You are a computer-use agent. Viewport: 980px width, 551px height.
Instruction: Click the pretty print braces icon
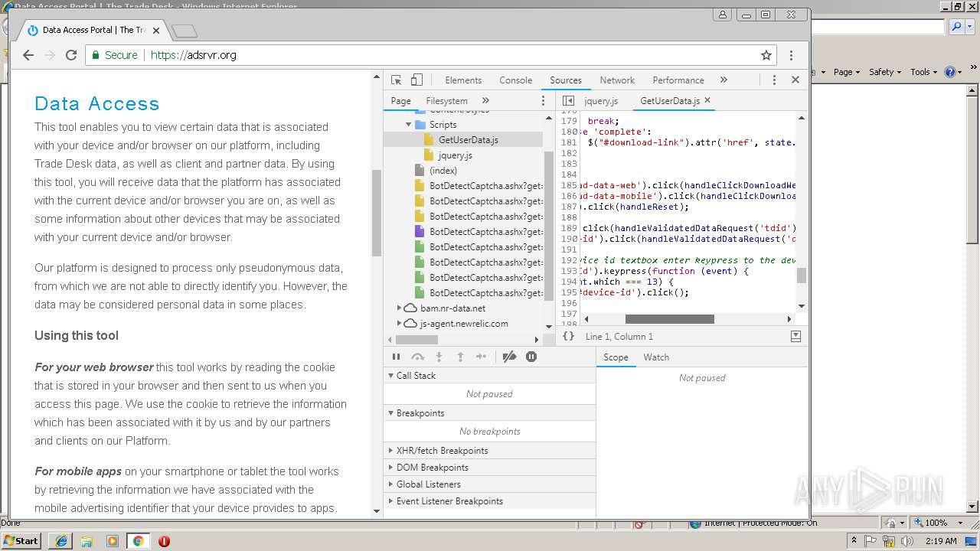click(x=568, y=336)
